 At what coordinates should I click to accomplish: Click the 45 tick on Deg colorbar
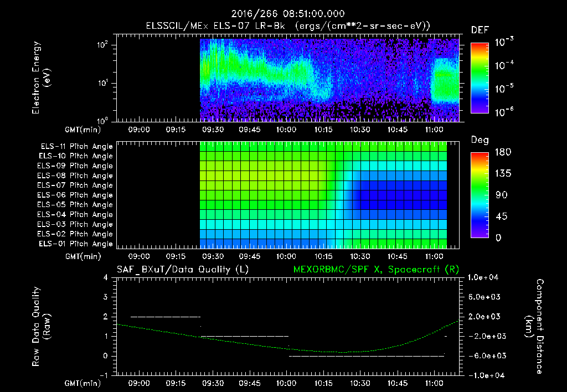tap(501, 216)
